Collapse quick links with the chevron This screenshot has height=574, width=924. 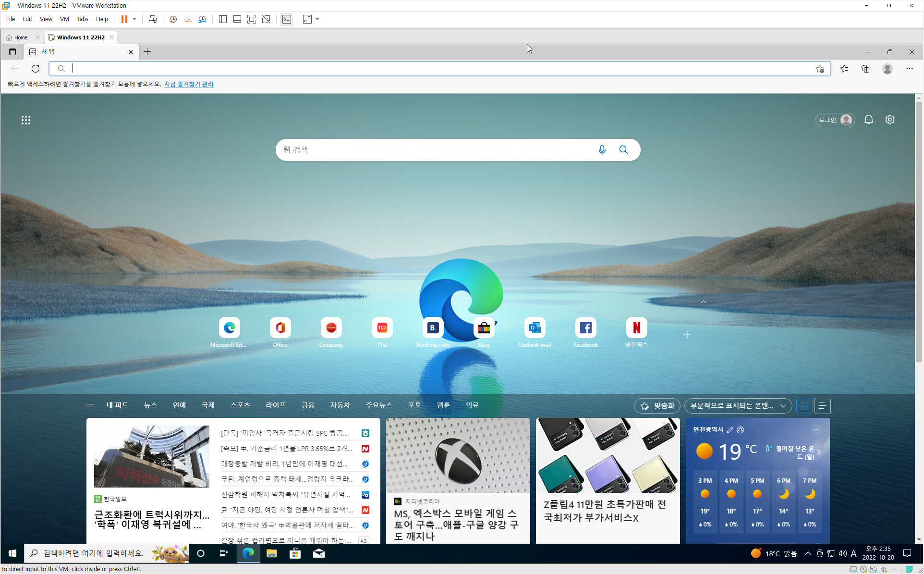pyautogui.click(x=704, y=302)
